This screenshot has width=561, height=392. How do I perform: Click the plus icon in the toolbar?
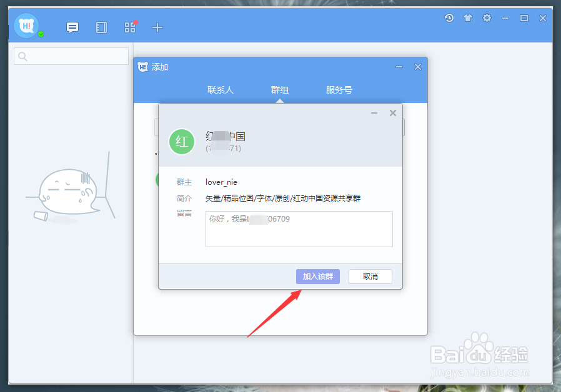point(157,27)
